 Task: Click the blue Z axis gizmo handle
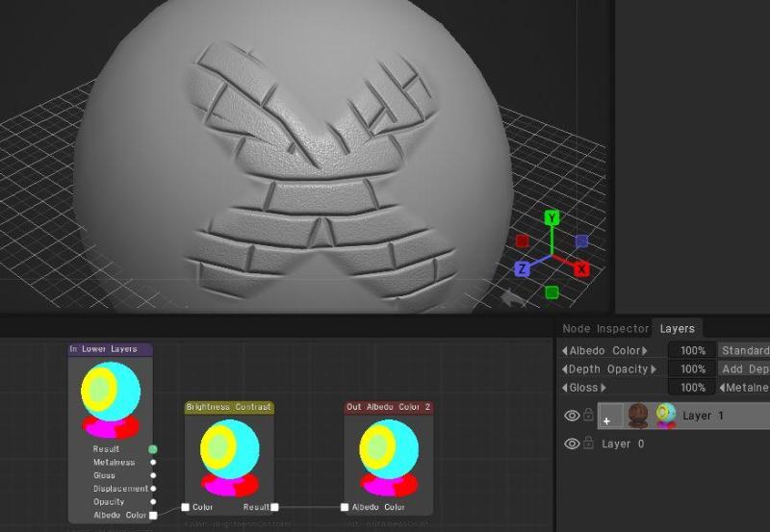click(x=522, y=269)
